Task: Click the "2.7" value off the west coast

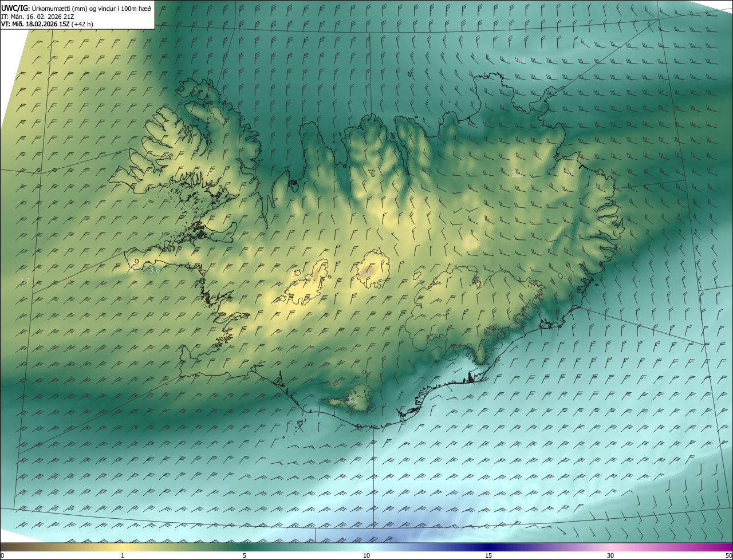Action: 25,281
